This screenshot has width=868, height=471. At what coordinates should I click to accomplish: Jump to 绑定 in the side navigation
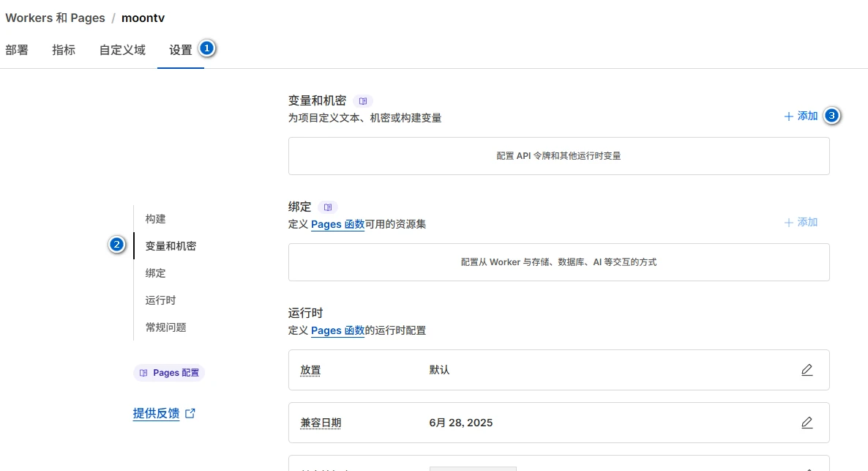pyautogui.click(x=155, y=273)
